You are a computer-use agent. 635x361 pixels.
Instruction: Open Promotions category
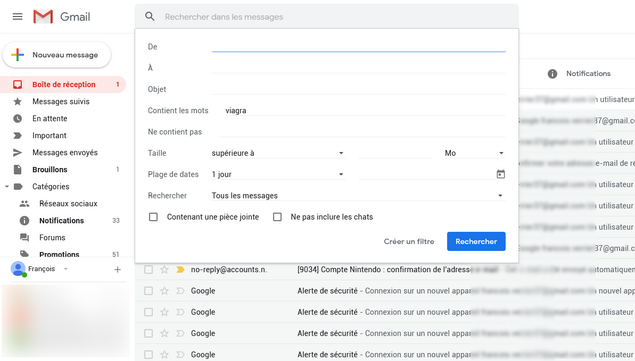59,254
